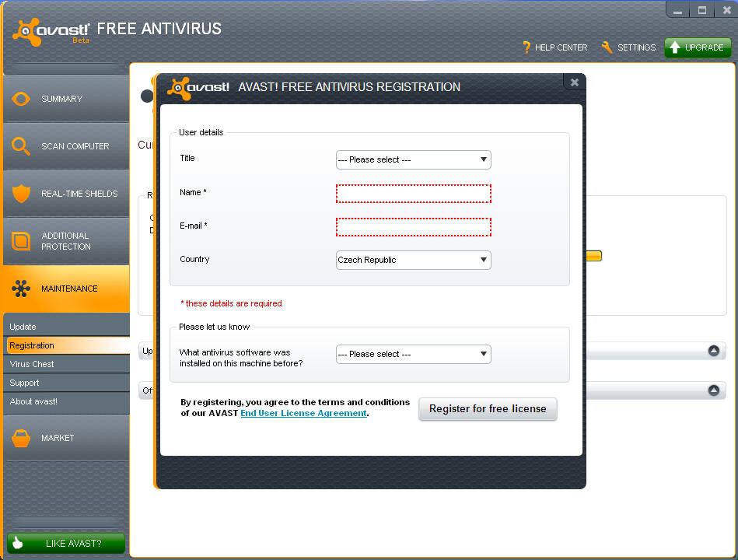Click the Scan Computer magnifier icon
738x560 pixels.
tap(21, 146)
